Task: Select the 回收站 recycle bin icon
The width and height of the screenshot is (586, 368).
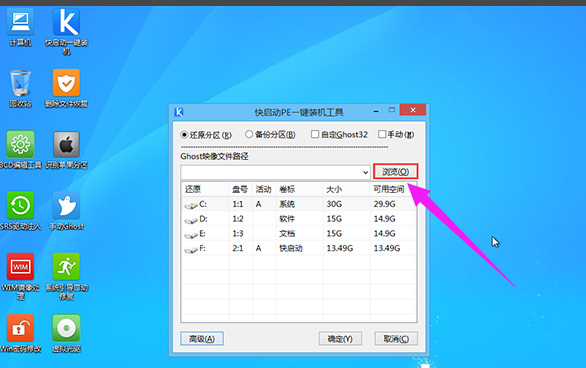Action: (20, 83)
